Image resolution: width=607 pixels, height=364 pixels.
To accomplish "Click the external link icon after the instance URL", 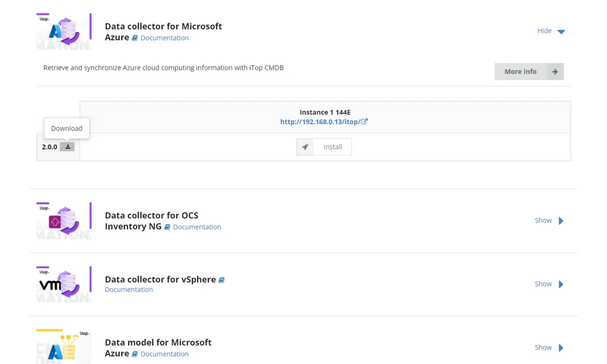I will [364, 121].
